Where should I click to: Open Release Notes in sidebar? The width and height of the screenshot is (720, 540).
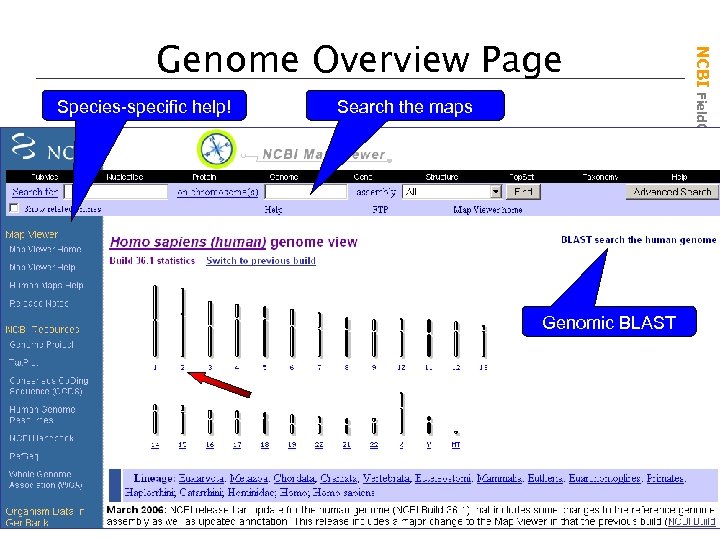click(x=39, y=303)
